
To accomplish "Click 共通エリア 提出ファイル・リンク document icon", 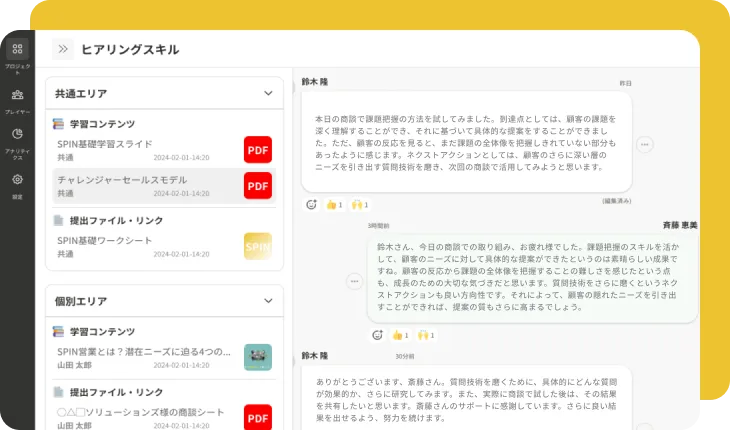I will [58, 220].
